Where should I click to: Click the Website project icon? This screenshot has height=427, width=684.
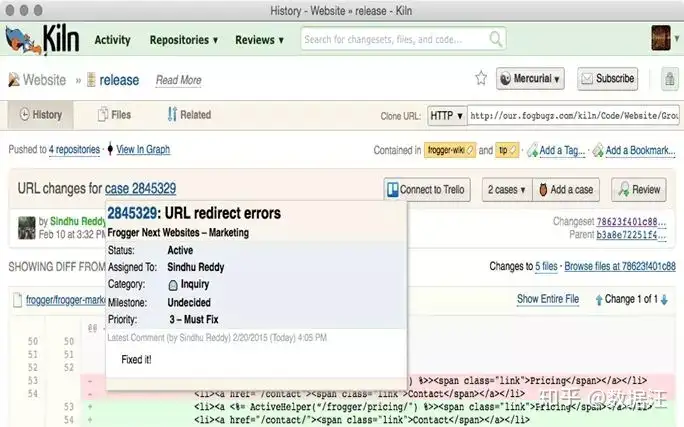point(14,79)
